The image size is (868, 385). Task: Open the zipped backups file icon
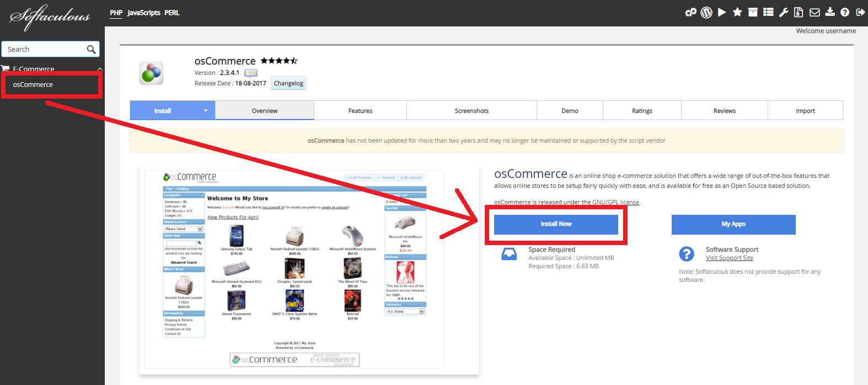coord(799,12)
